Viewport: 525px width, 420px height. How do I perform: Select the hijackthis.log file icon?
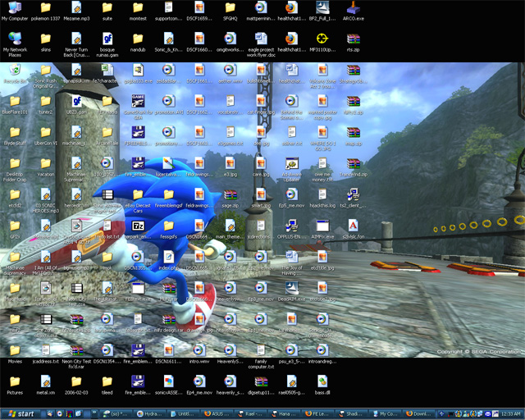pyautogui.click(x=322, y=198)
